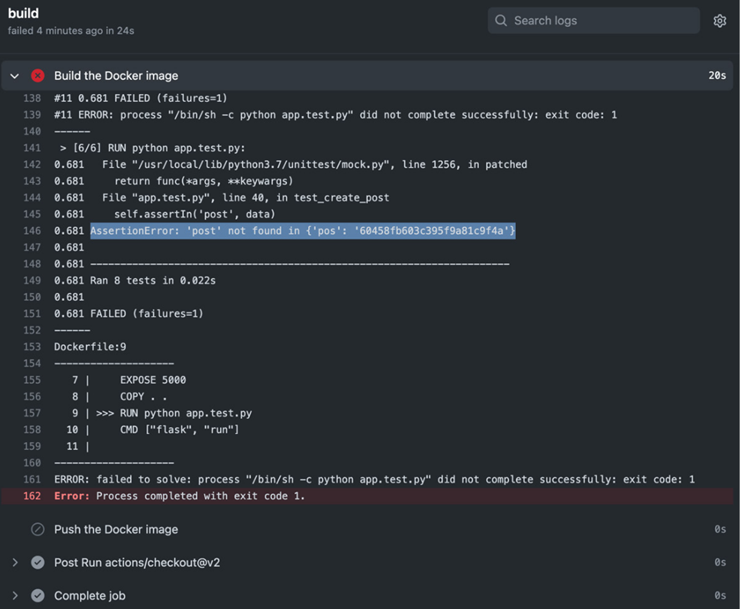Image resolution: width=741 pixels, height=609 pixels.
Task: Click the magnifier icon in Search logs
Action: tap(501, 20)
